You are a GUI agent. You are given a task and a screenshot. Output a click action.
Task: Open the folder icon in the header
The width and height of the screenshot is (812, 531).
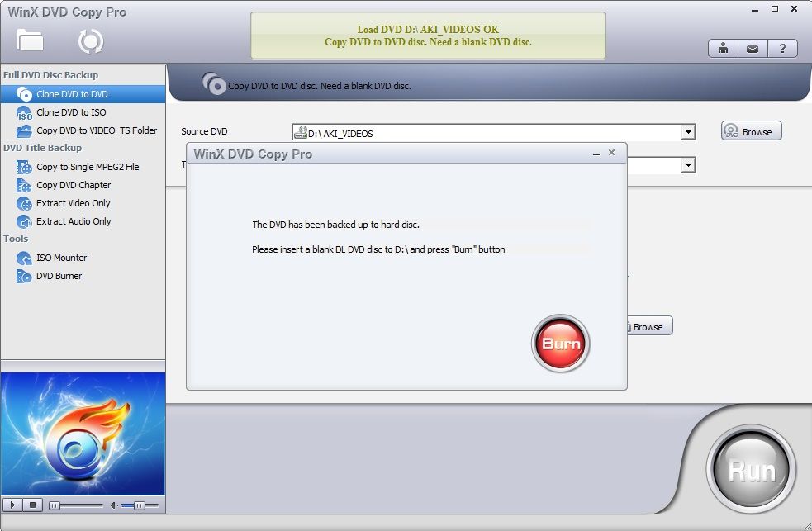(x=30, y=40)
